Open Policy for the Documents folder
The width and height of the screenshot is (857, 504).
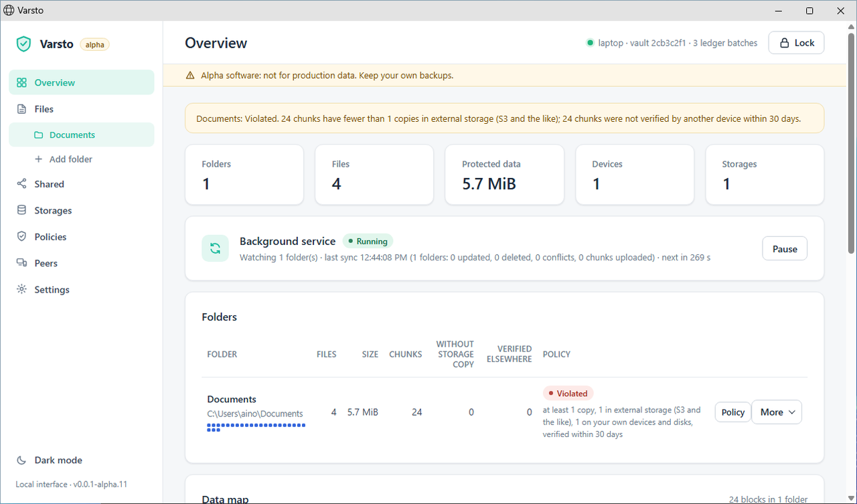732,412
